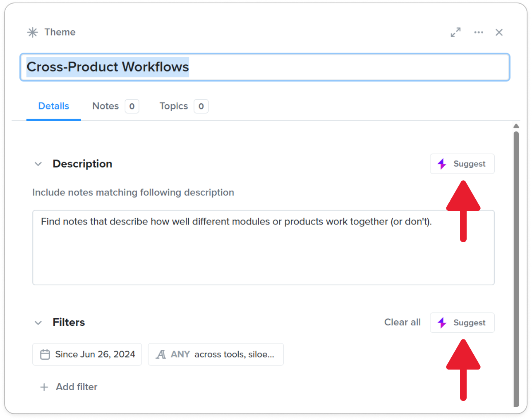Collapse the Description section
This screenshot has width=532, height=420.
coord(38,164)
